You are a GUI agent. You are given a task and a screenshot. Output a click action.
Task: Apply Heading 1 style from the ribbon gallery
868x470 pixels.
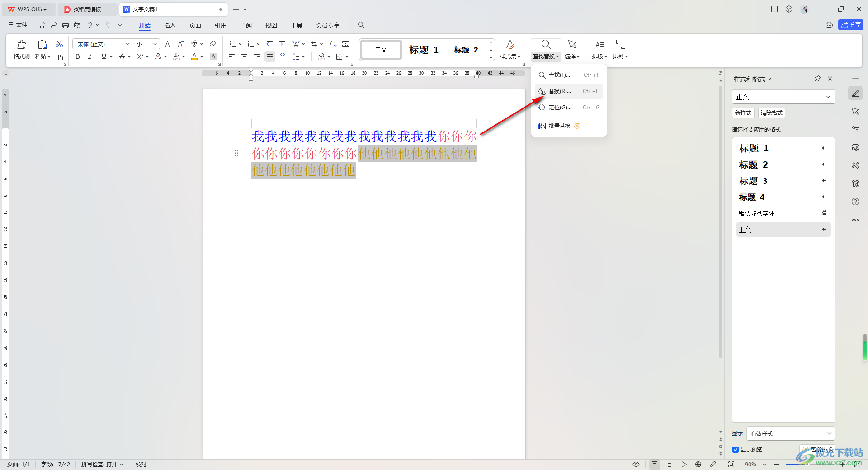[x=424, y=50]
